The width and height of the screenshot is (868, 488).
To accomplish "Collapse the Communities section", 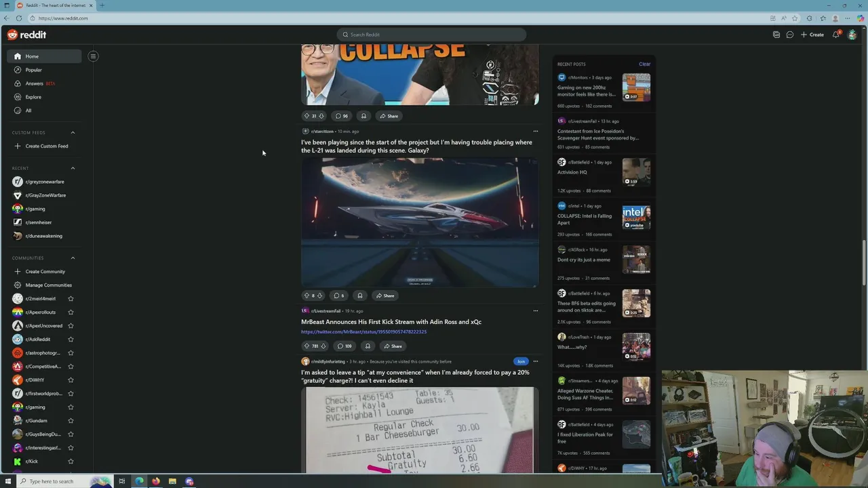I will [x=73, y=258].
